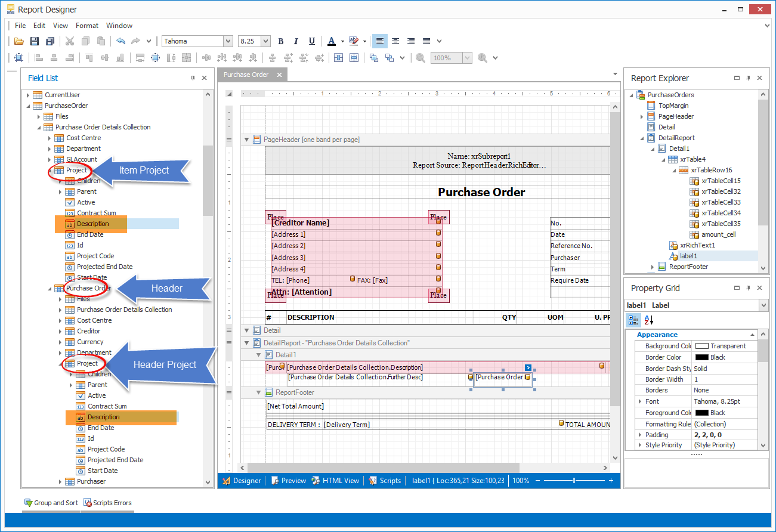The width and height of the screenshot is (776, 532).
Task: Open the font name dropdown
Action: click(228, 41)
